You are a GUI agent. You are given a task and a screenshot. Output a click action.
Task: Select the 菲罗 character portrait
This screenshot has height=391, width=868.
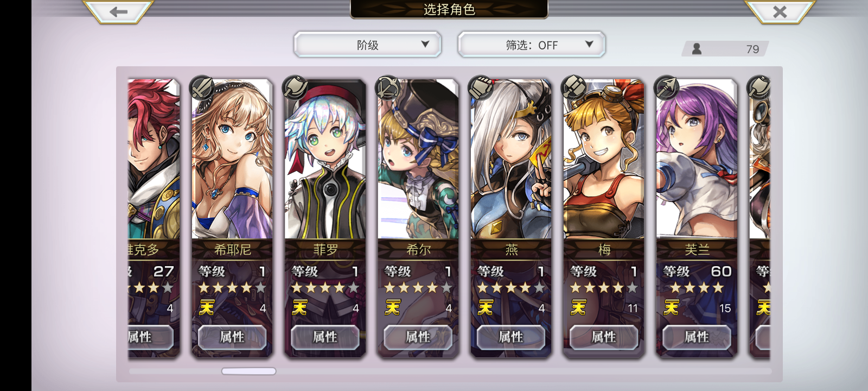pyautogui.click(x=325, y=159)
